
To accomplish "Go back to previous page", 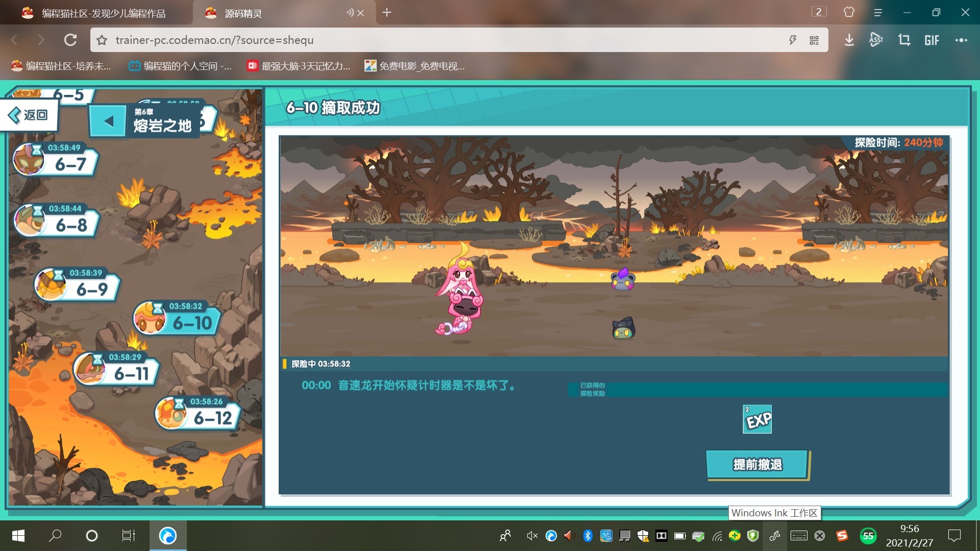I will (14, 40).
